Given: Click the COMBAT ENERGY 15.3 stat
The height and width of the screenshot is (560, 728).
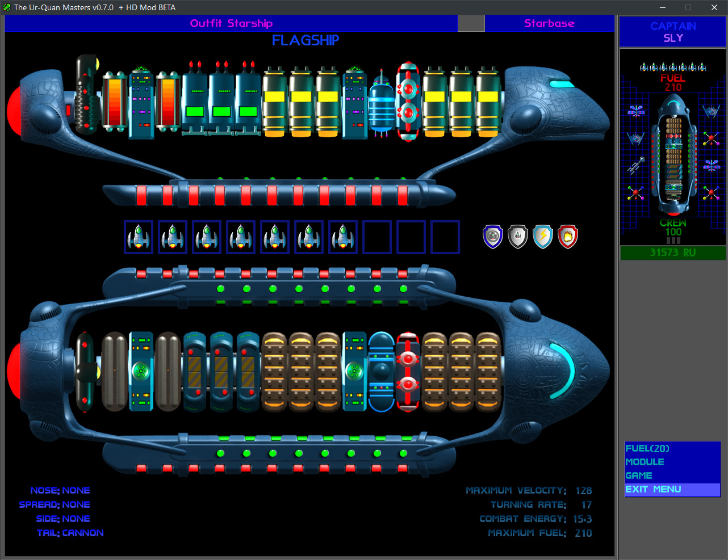Looking at the screenshot, I should click(x=535, y=519).
